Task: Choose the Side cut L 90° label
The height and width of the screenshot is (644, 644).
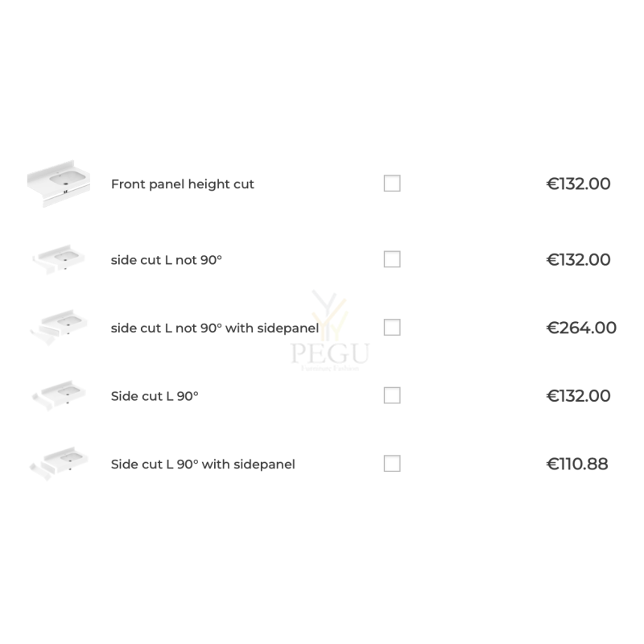Action: click(155, 396)
